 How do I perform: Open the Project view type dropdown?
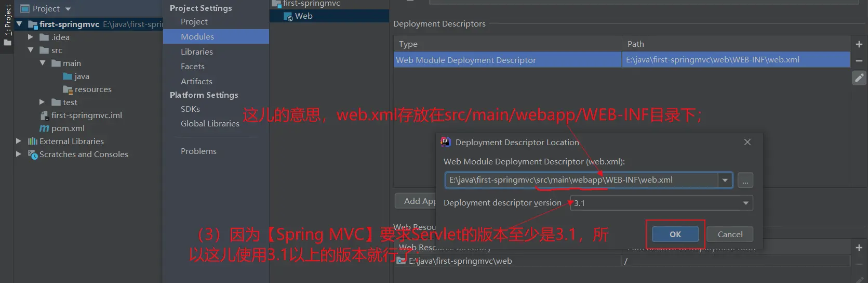tap(68, 9)
